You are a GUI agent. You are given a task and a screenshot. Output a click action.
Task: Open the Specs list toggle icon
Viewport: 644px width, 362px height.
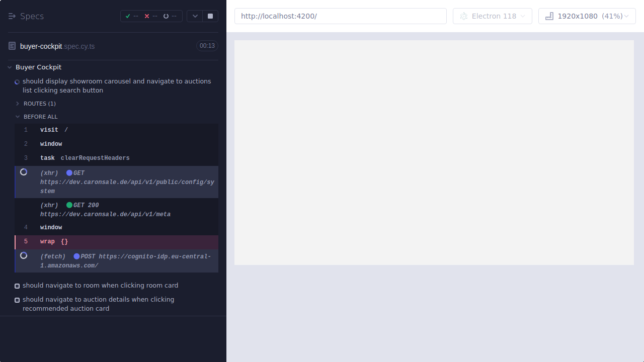tap(12, 16)
